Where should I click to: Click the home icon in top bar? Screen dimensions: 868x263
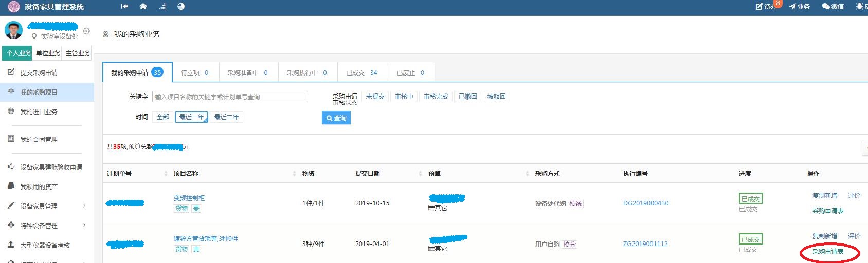[x=143, y=7]
